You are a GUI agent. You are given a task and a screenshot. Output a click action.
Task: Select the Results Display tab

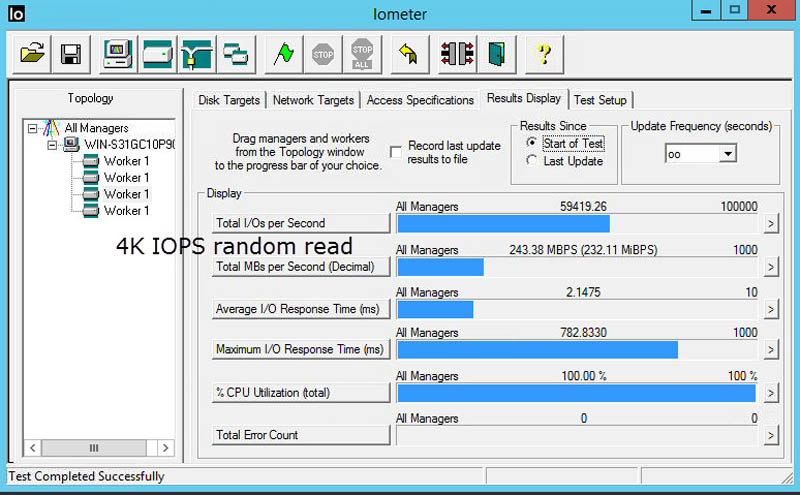tap(524, 98)
